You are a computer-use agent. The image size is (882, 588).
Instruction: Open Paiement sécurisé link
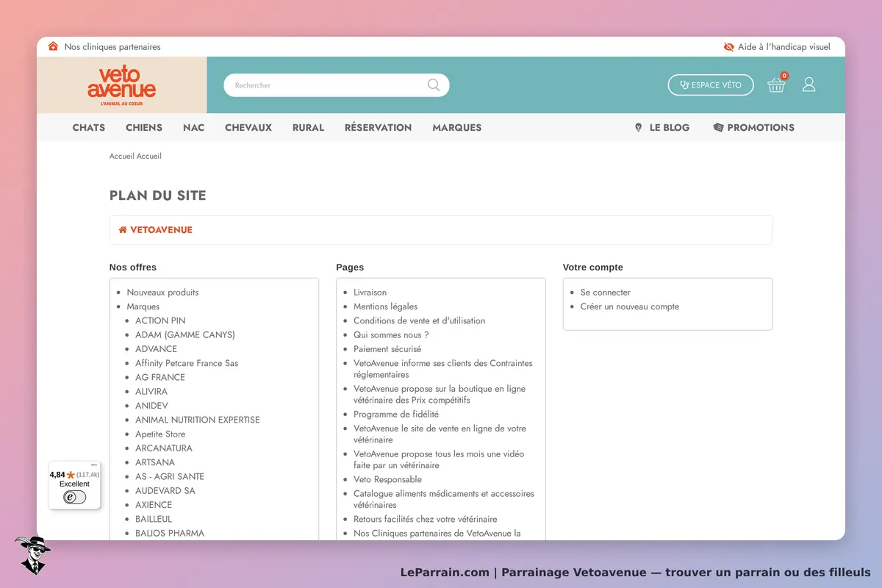point(387,349)
